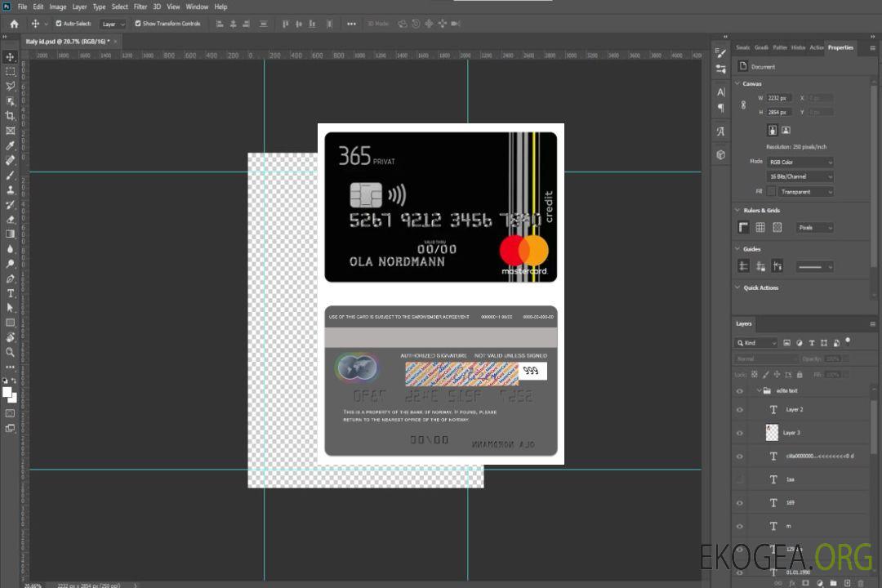Open the Brush Settings panel icon

721,53
